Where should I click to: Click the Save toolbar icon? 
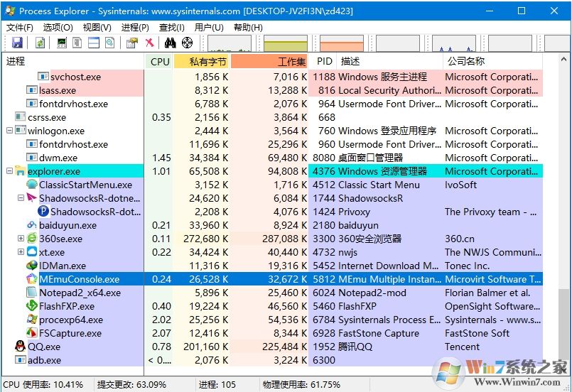tap(17, 43)
